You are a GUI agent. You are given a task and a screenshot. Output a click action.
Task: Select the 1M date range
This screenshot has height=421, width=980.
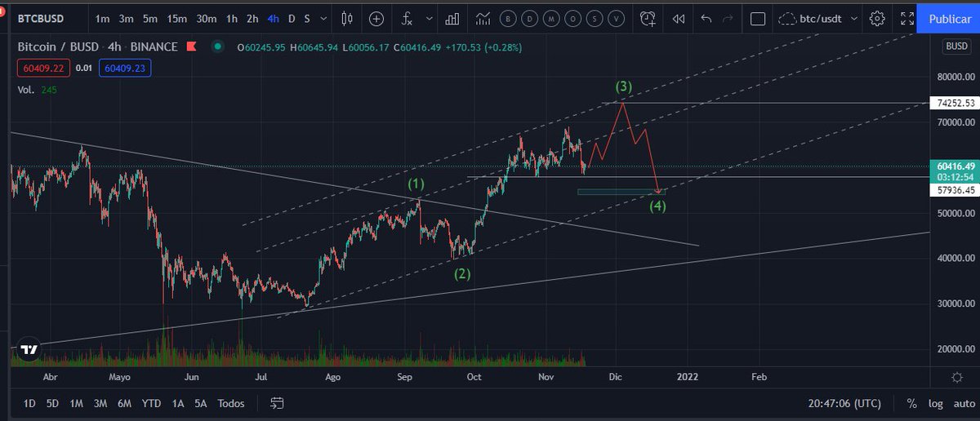point(76,403)
